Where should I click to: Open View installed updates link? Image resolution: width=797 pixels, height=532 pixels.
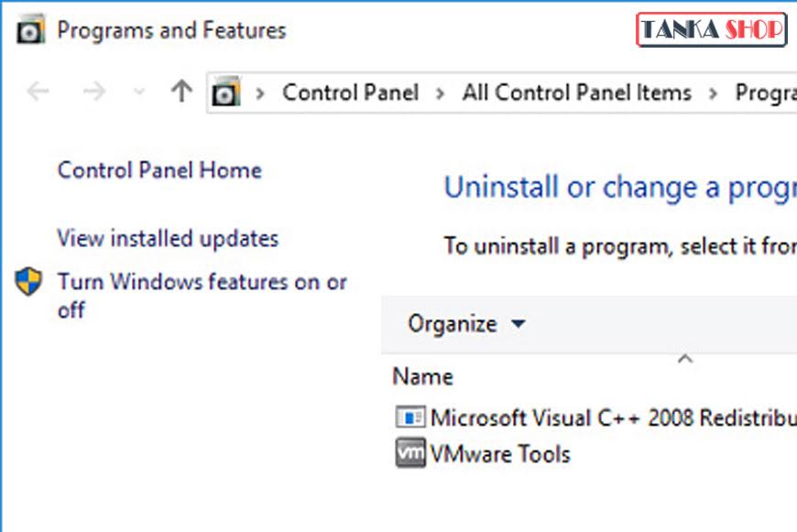click(x=168, y=239)
